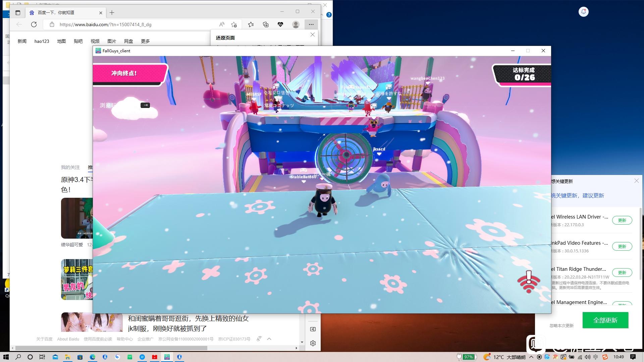Open the 绫华超可爱 video thumbnail
644x362 pixels.
77,218
